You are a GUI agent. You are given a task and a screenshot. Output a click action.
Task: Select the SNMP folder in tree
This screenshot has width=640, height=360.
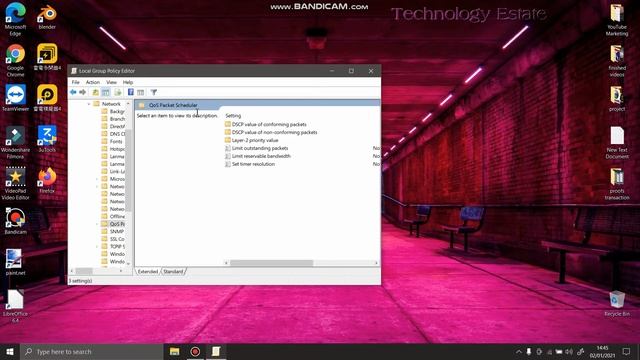(x=113, y=231)
